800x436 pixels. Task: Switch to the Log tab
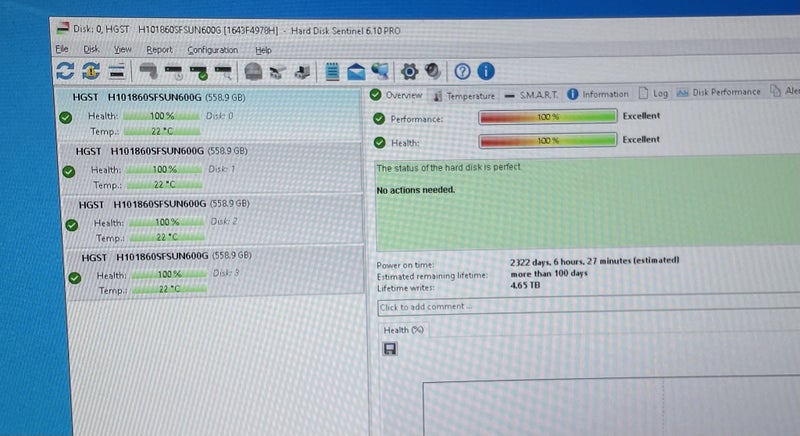653,93
